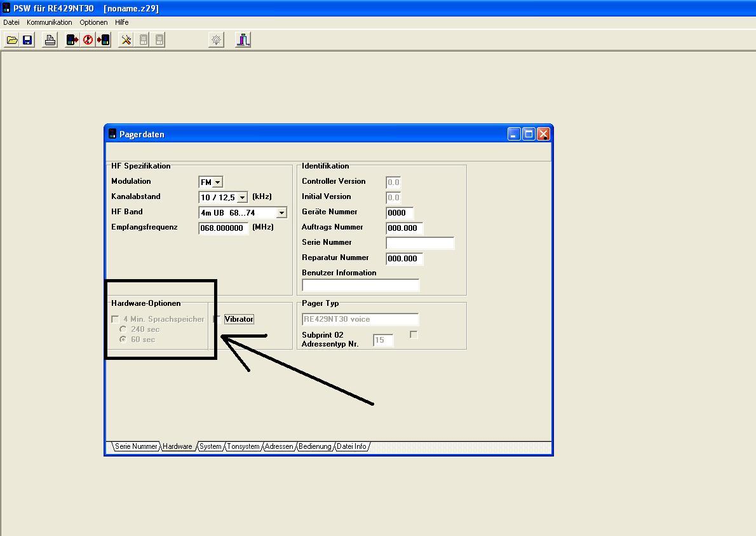756x536 pixels.
Task: Open the Modulation dropdown
Action: click(217, 182)
